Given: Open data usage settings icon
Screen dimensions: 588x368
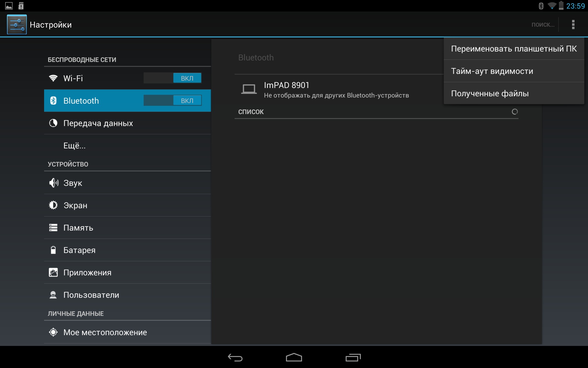Looking at the screenshot, I should click(x=53, y=123).
